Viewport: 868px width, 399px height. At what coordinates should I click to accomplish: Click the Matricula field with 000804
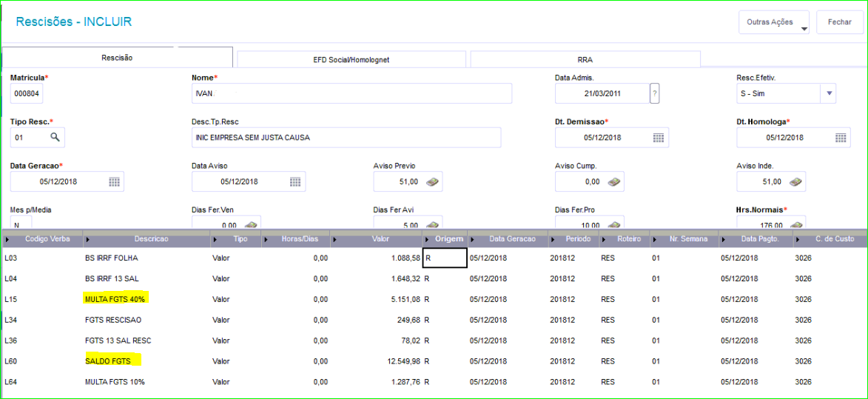[x=27, y=93]
